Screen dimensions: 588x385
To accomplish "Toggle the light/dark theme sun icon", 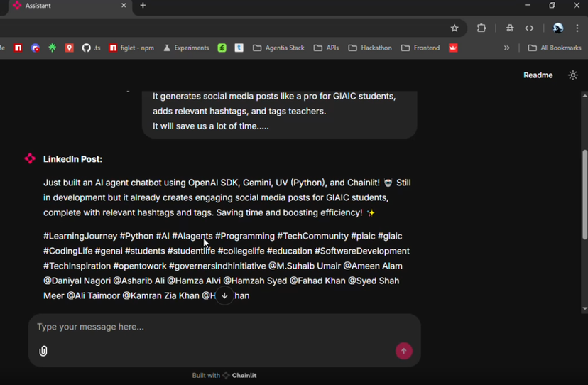I will (x=572, y=75).
